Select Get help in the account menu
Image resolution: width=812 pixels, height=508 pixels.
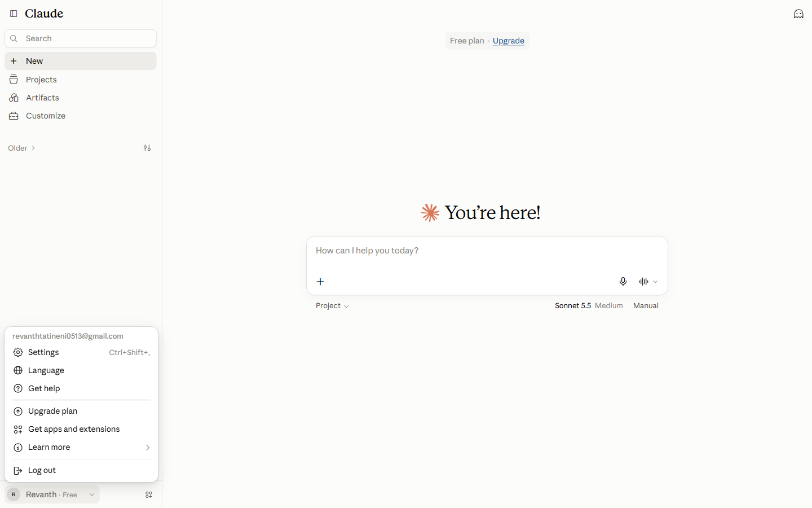click(x=81, y=388)
